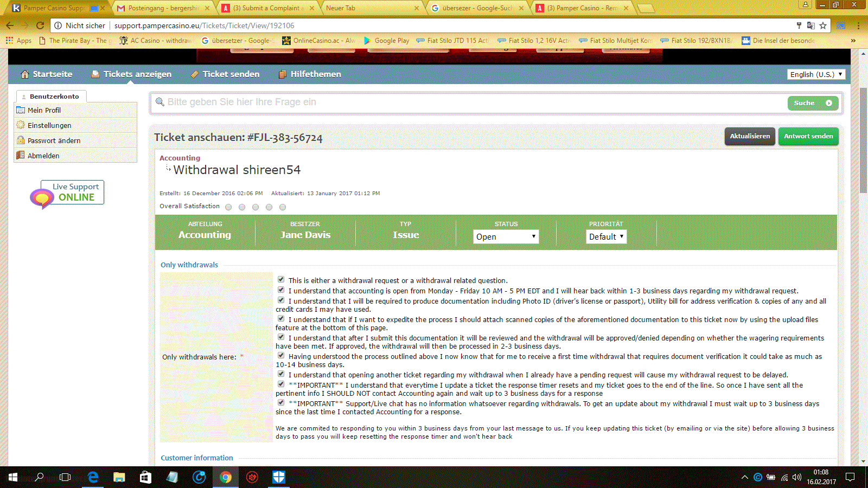Screen dimensions: 868x488
Task: Show hidden system tray icons
Action: (745, 477)
